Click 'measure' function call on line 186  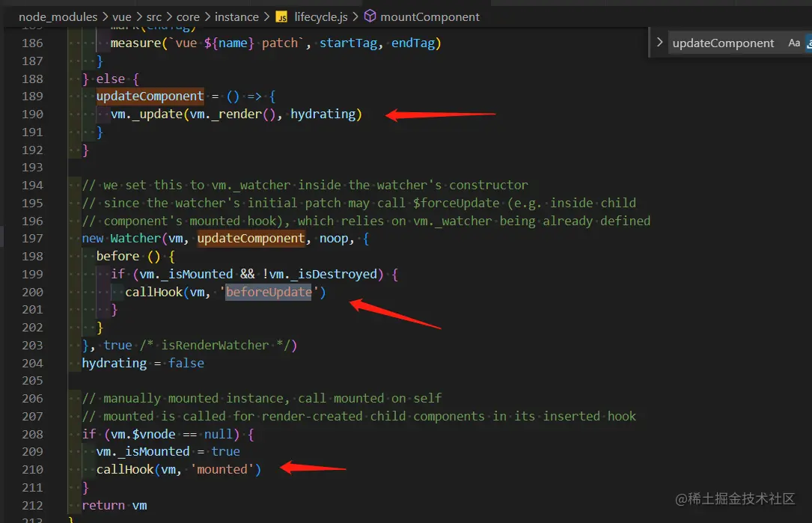coord(135,43)
